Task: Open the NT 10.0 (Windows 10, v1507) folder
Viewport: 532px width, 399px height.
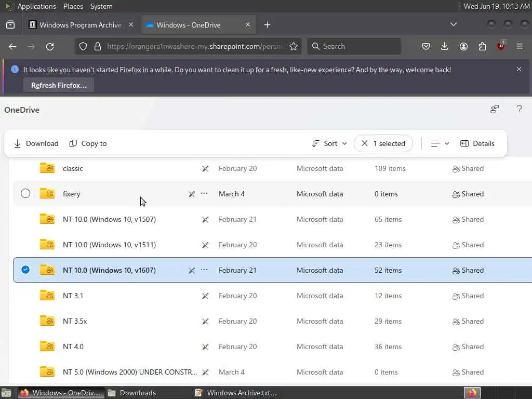Action: pos(109,220)
